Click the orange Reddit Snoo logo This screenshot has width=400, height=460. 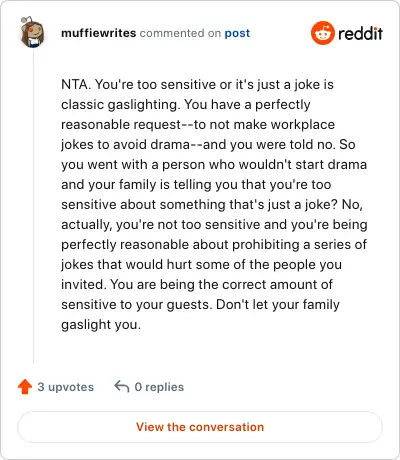pyautogui.click(x=322, y=33)
